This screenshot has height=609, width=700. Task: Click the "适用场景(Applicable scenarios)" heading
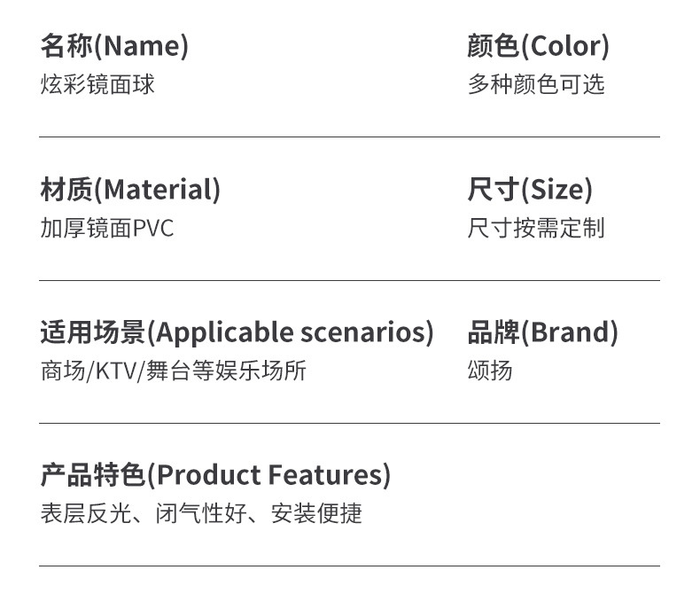[237, 332]
